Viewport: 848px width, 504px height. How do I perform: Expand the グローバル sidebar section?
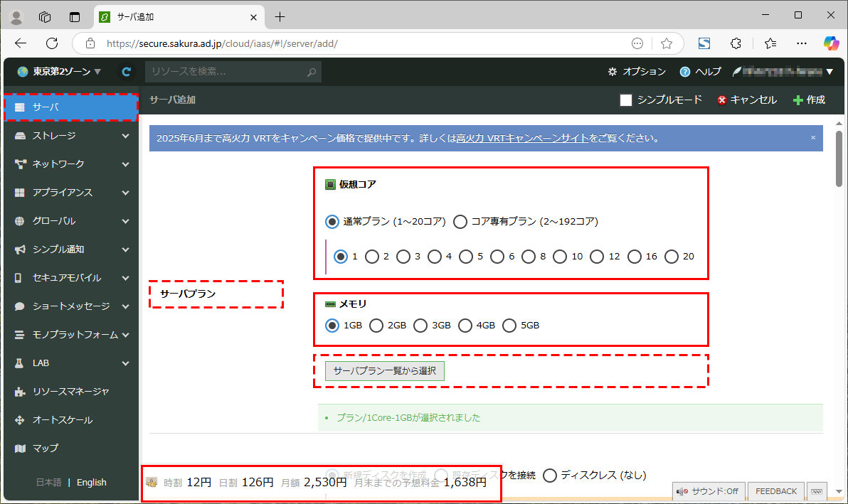[x=71, y=221]
